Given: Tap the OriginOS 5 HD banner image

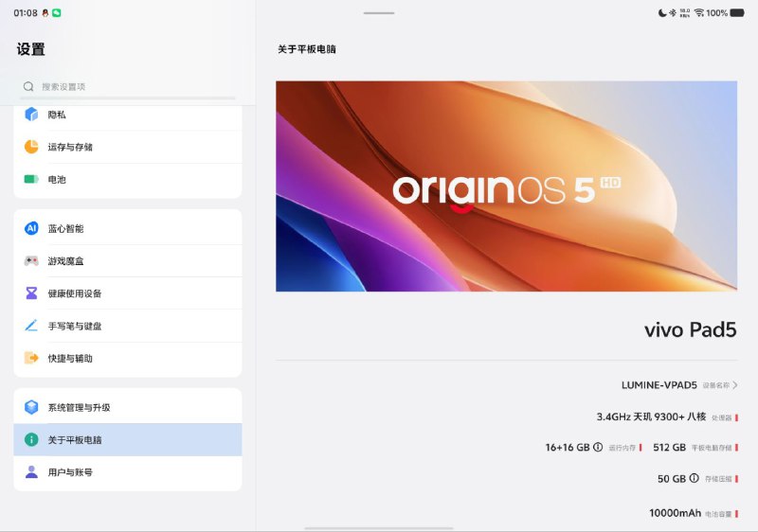Looking at the screenshot, I should pos(506,186).
